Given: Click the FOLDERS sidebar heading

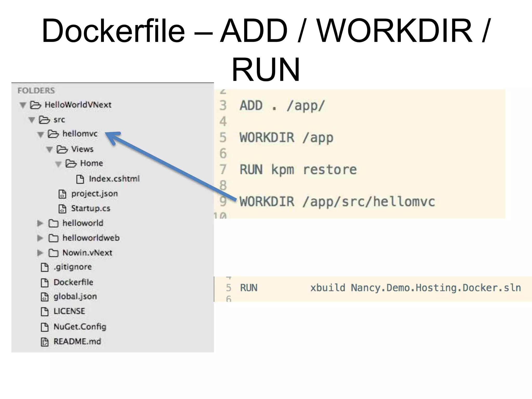Looking at the screenshot, I should pos(36,91).
